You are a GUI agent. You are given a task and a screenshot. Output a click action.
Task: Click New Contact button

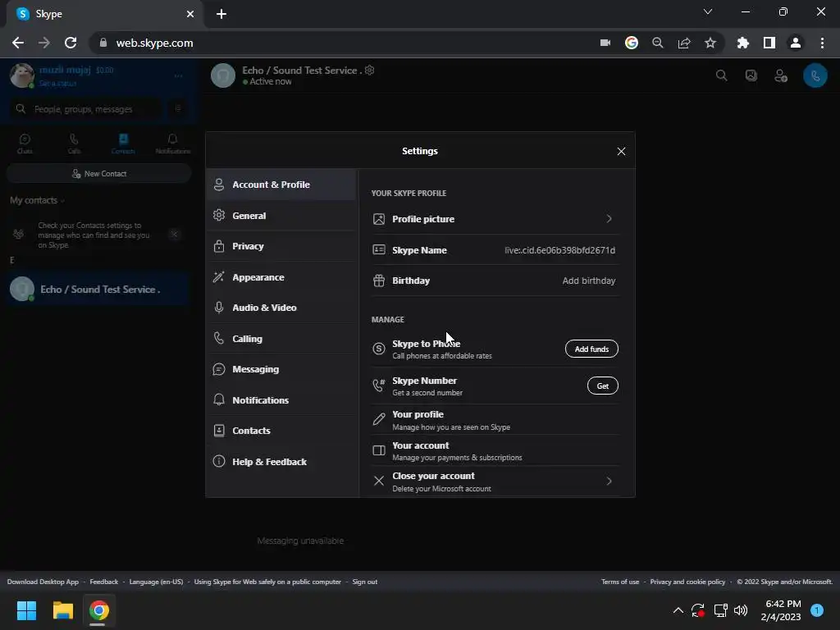click(99, 174)
